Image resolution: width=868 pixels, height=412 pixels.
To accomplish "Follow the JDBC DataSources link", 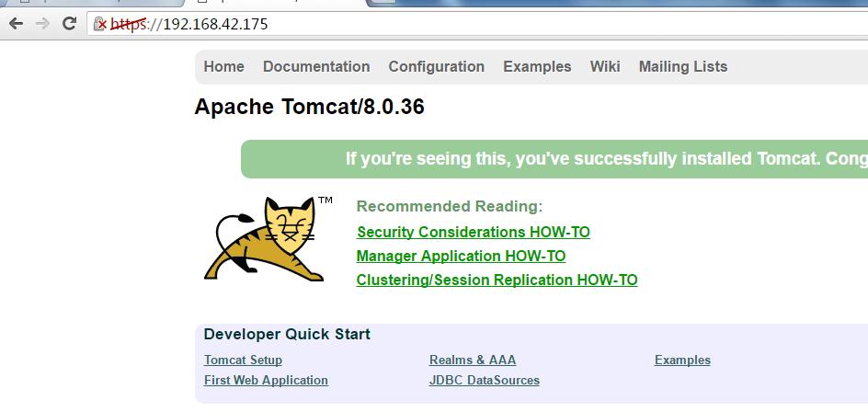I will tap(485, 381).
